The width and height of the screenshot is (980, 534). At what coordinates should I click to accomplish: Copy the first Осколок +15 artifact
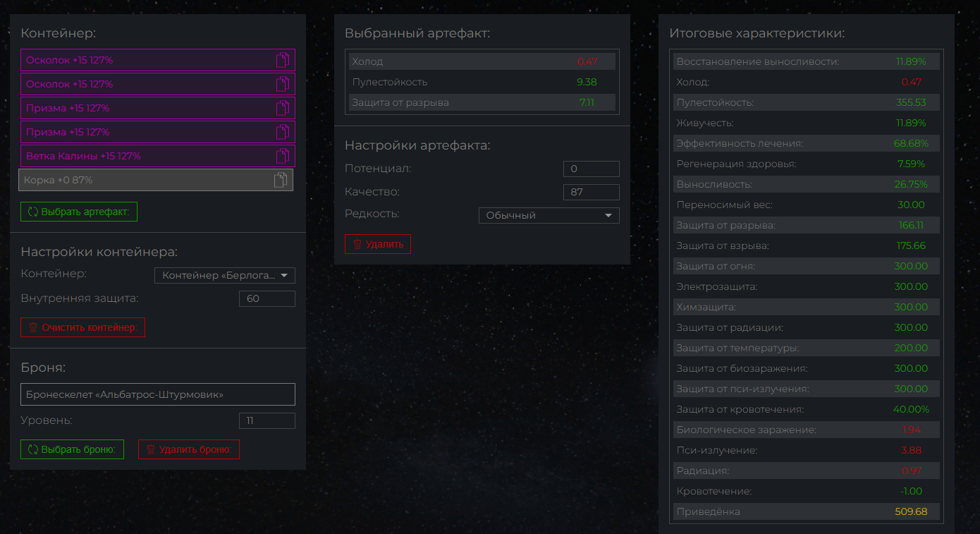282,60
